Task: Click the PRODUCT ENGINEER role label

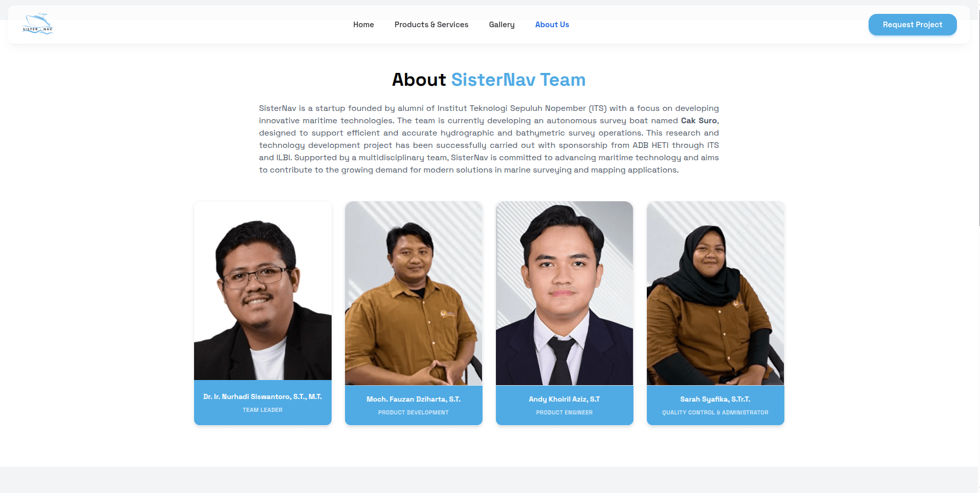Action: coord(565,412)
